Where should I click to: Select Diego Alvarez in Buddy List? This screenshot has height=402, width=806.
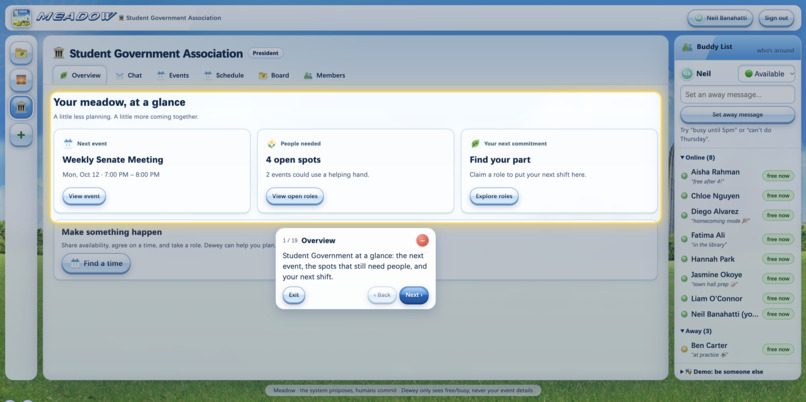click(x=737, y=215)
